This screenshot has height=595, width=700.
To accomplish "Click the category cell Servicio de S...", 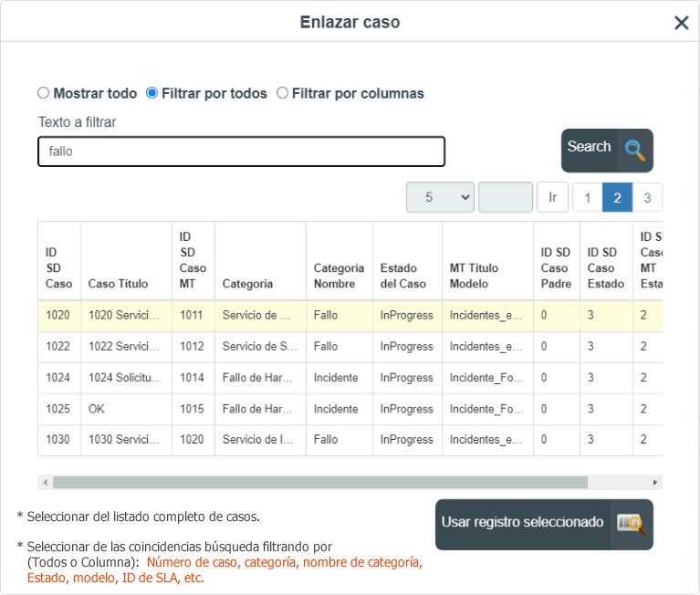I will [260, 347].
